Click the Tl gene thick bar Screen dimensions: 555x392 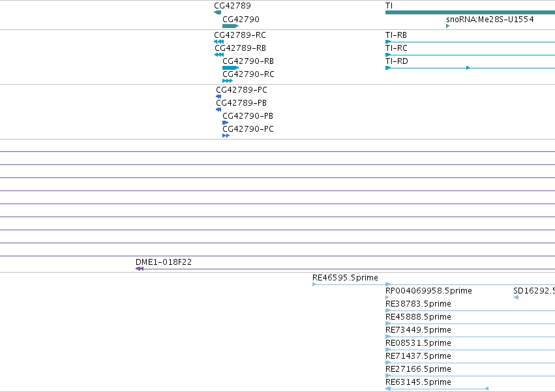coord(470,12)
